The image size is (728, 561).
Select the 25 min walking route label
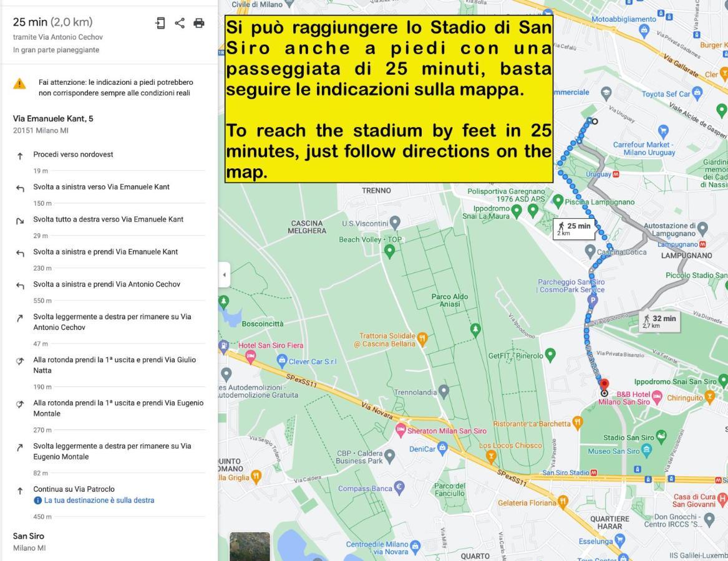[574, 229]
